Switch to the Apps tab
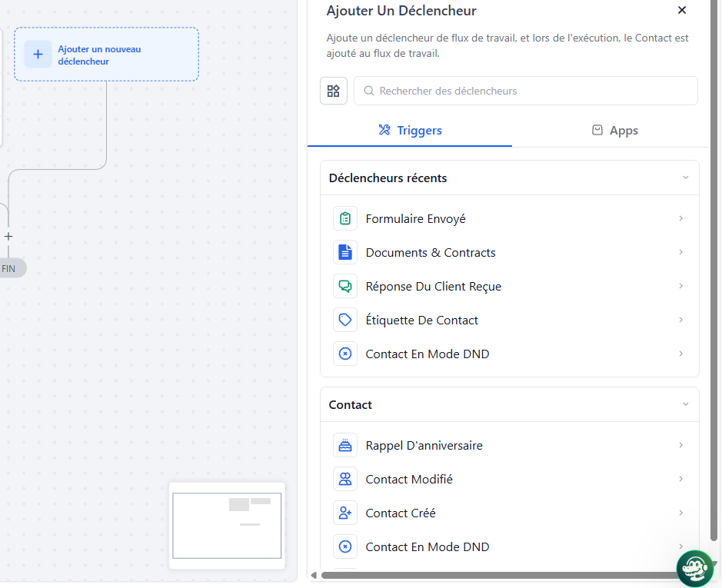Image resolution: width=722 pixels, height=588 pixels. point(614,131)
